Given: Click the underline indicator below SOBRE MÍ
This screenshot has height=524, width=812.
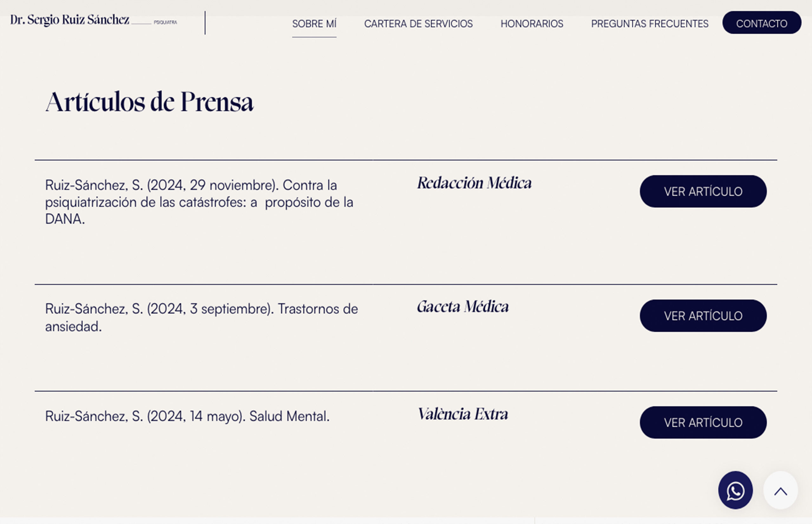Looking at the screenshot, I should 314,37.
